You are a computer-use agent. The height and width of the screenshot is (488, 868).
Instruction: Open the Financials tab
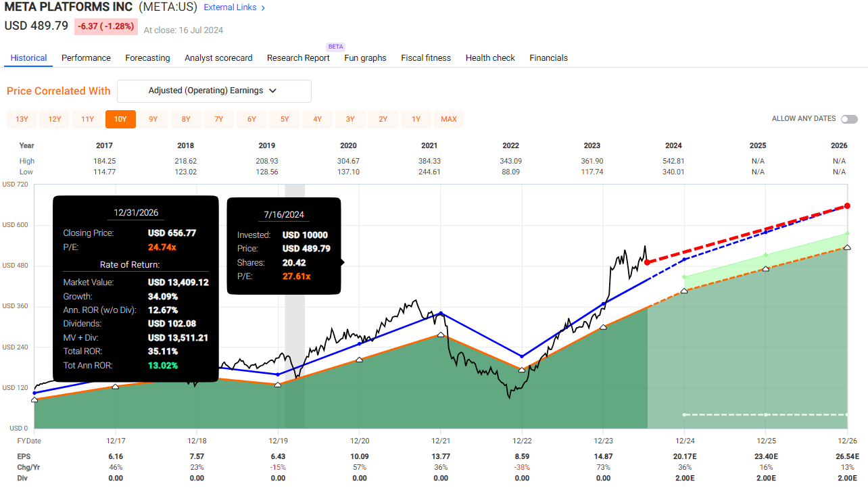pyautogui.click(x=548, y=58)
